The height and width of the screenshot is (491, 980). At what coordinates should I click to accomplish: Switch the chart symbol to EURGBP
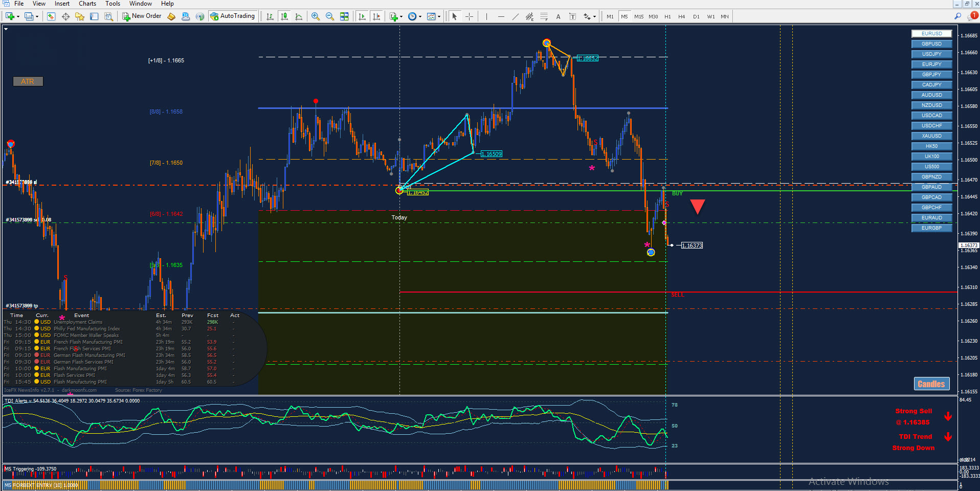pyautogui.click(x=931, y=228)
